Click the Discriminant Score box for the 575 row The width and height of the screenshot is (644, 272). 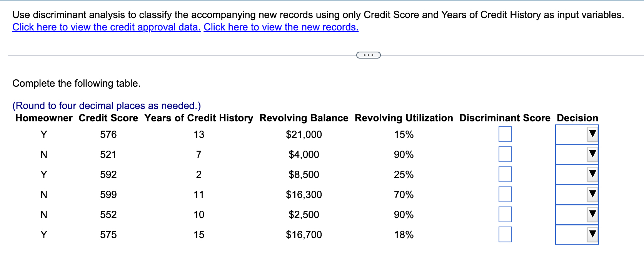[504, 234]
